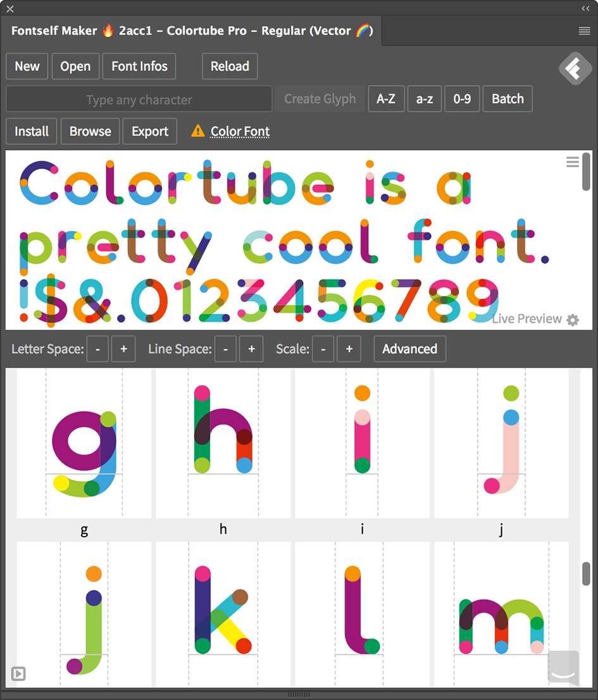
Task: Select the g glyph thumbnail
Action: pyautogui.click(x=84, y=443)
